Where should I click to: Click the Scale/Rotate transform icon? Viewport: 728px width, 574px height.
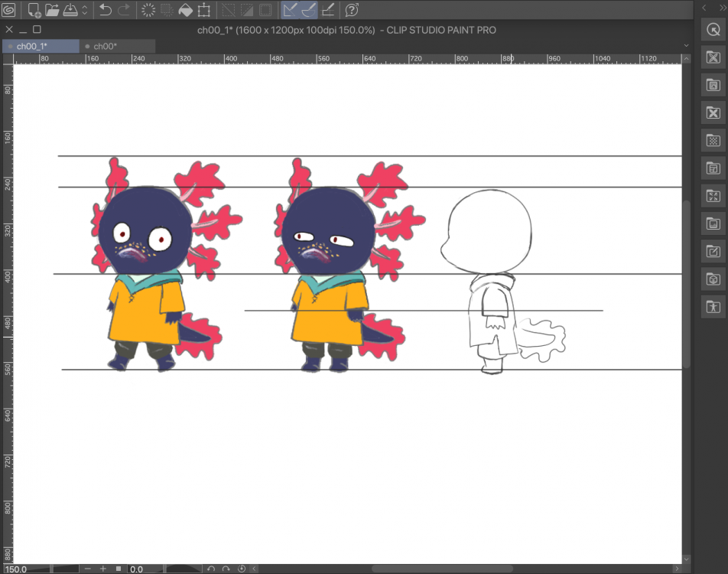(x=204, y=10)
